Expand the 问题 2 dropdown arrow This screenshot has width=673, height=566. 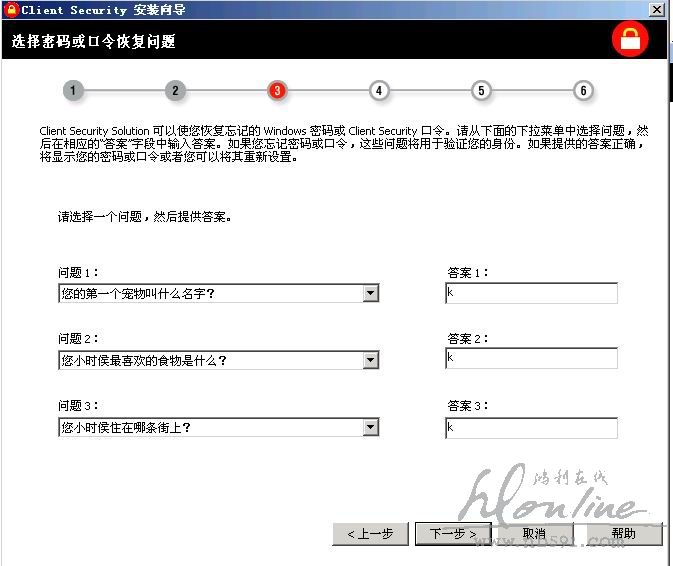coord(370,360)
